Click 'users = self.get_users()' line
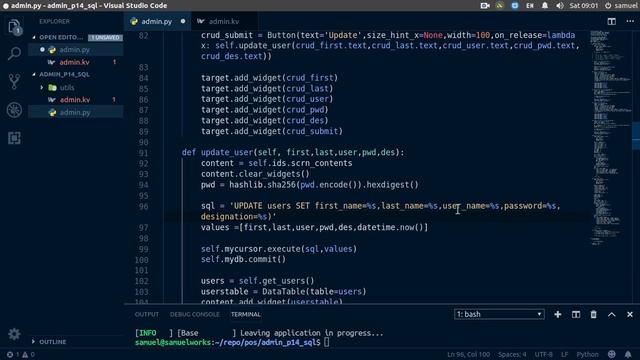 click(258, 281)
